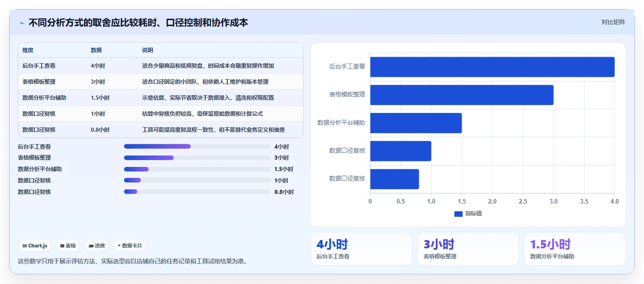Click the 4.0 x-axis tick label
644x284 pixels.
point(614,202)
